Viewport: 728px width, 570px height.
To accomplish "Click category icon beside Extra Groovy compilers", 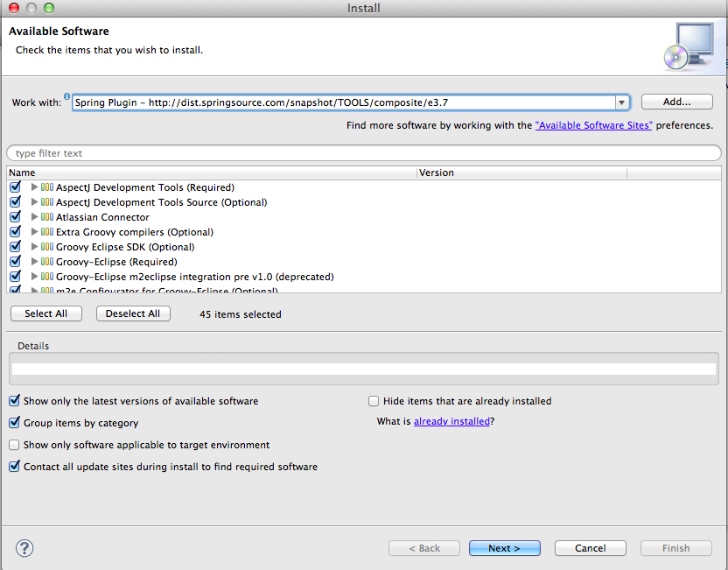I will click(x=47, y=232).
